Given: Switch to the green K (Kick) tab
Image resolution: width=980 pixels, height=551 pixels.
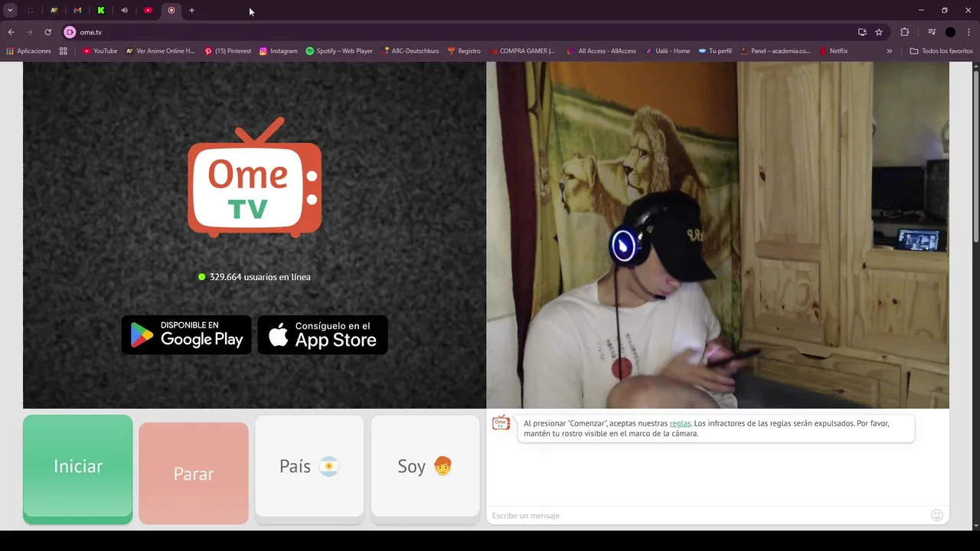Looking at the screenshot, I should coord(100,10).
